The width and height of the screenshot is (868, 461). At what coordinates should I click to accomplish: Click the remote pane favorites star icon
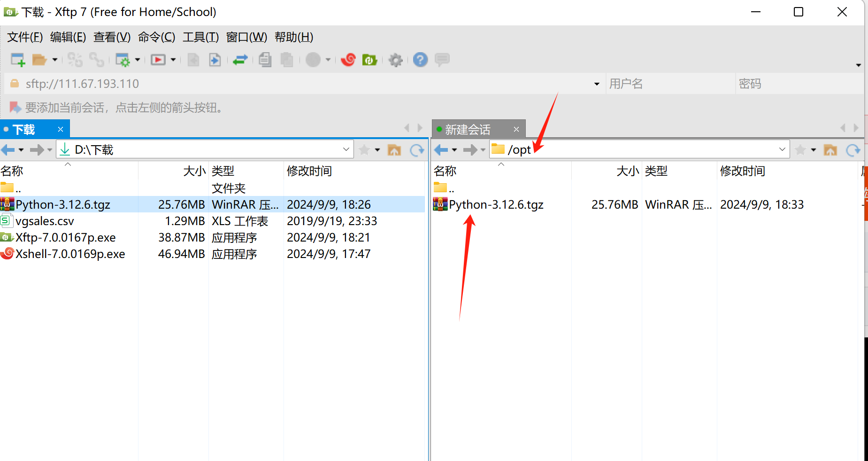tap(800, 150)
